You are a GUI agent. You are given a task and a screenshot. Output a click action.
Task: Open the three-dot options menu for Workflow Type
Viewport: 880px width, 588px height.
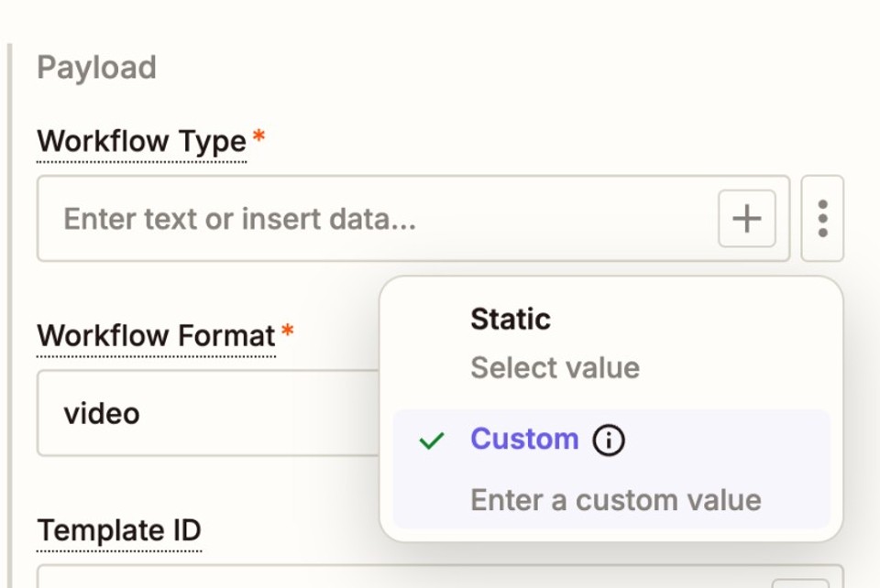(x=822, y=218)
